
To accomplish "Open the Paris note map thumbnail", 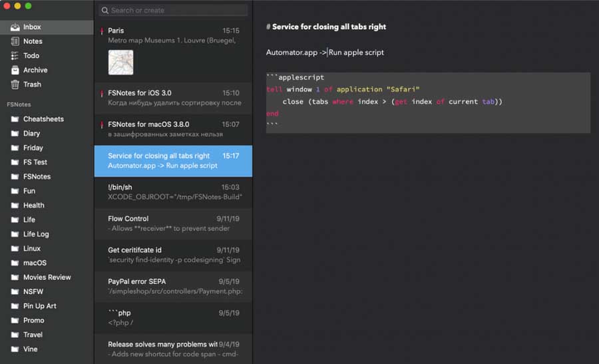I will pos(120,63).
